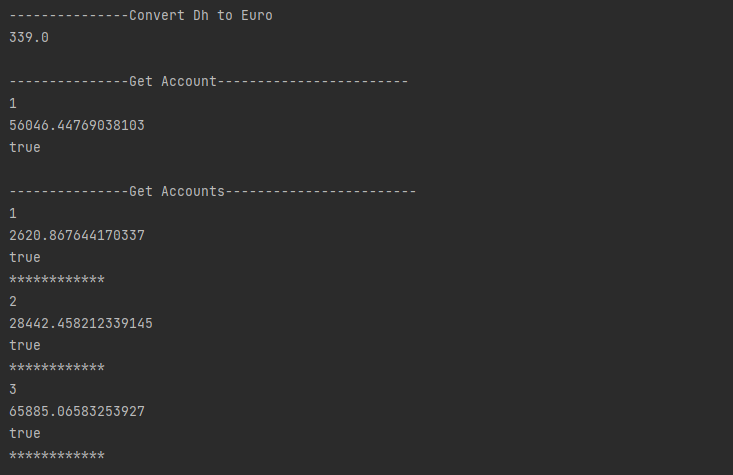Click 'true' below balance 2620.867644170337
733x475 pixels.
point(25,257)
